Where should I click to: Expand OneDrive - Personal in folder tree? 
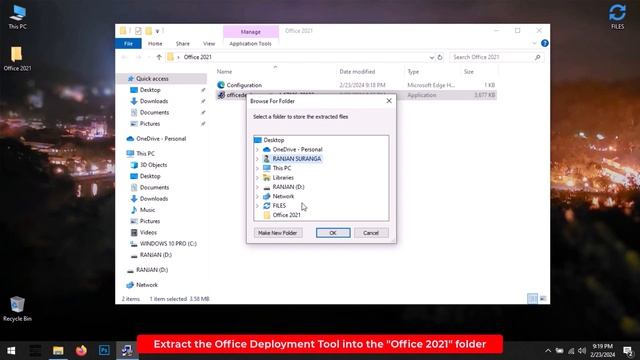click(x=257, y=149)
